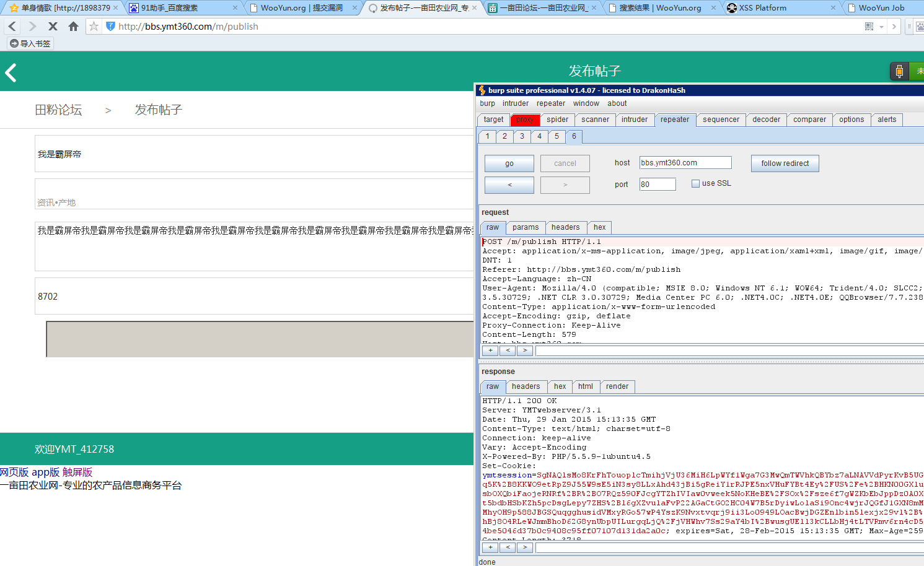Screen dimensions: 924x566
Task: Bookmark page with star icon
Action: pos(94,26)
